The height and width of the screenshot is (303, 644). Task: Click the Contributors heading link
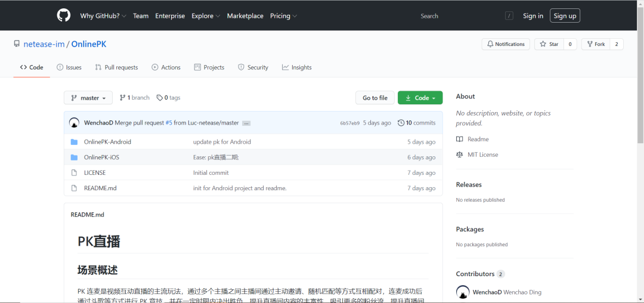tap(476, 274)
